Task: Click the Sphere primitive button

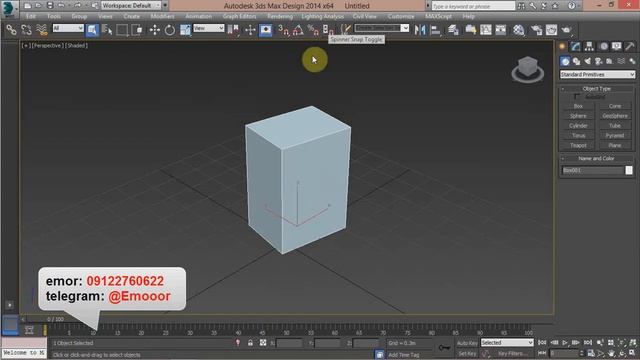Action: [x=578, y=116]
